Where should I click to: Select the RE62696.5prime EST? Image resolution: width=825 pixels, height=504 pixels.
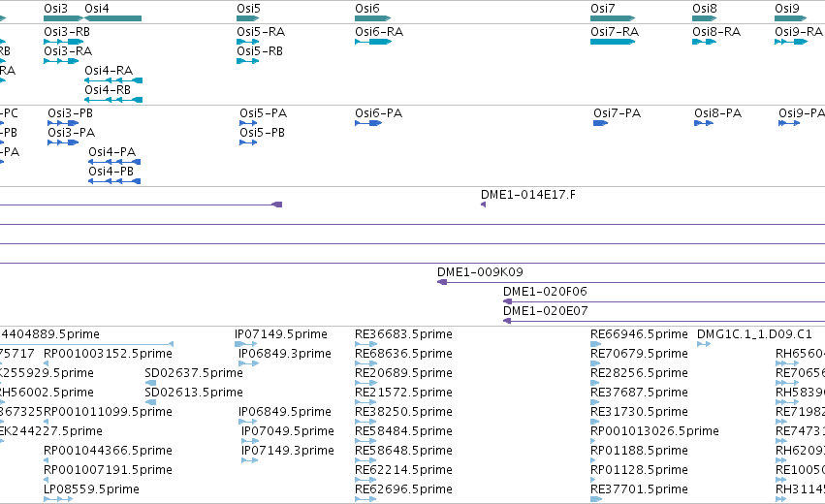[x=365, y=499]
